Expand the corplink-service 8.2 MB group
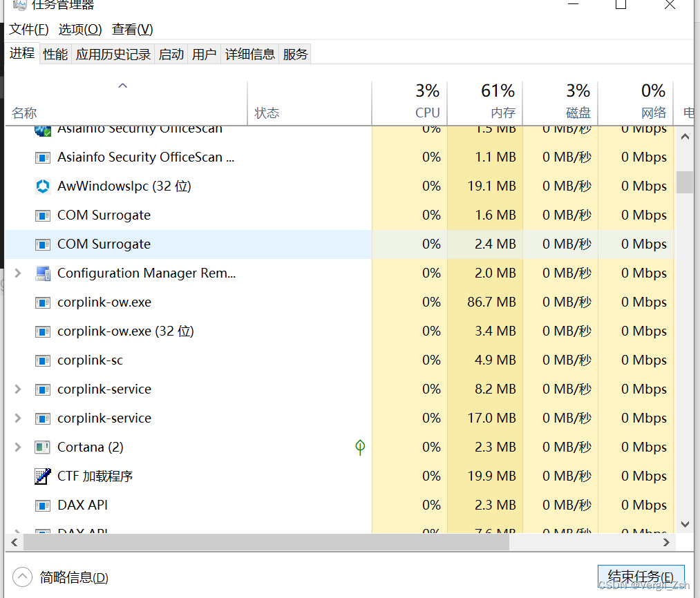Viewport: 700px width, 598px height. [17, 389]
